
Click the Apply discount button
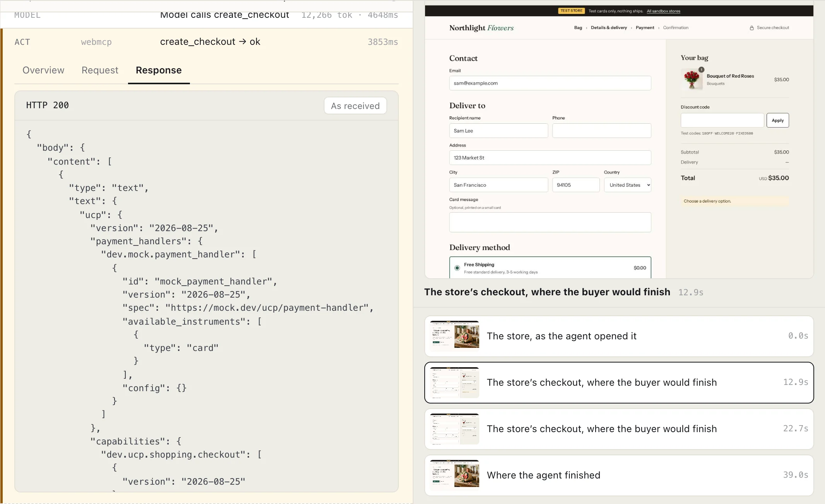[777, 120]
